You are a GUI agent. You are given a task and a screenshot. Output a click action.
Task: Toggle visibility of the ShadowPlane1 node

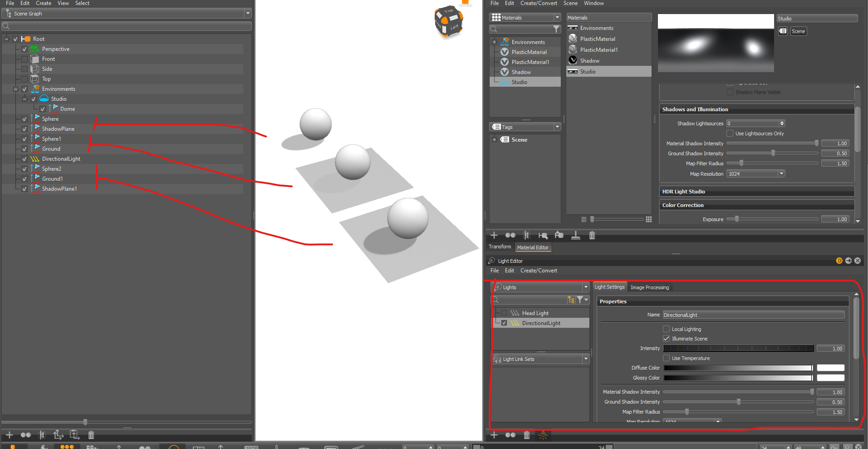24,188
